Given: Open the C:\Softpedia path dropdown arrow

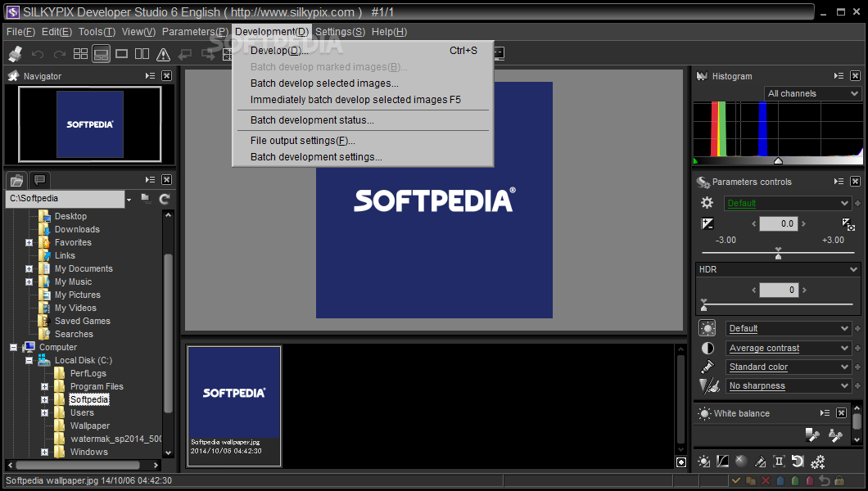Looking at the screenshot, I should point(129,200).
